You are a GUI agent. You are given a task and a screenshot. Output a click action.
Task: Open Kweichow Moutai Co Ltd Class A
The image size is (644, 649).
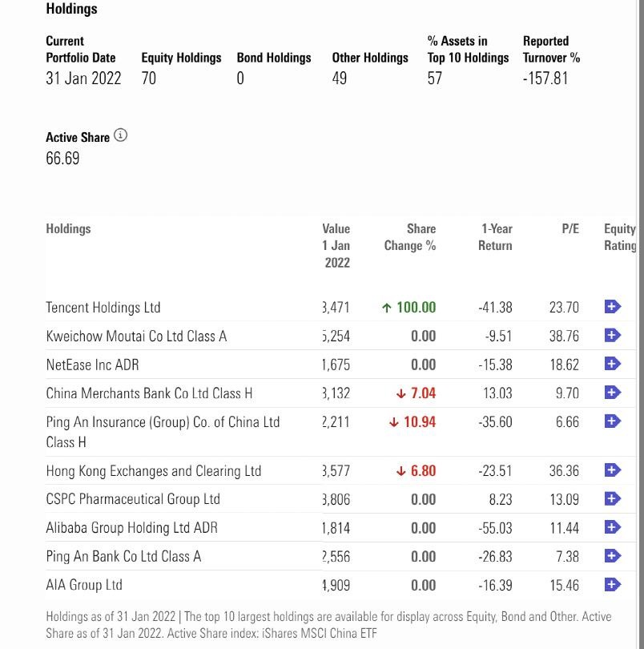tap(136, 337)
